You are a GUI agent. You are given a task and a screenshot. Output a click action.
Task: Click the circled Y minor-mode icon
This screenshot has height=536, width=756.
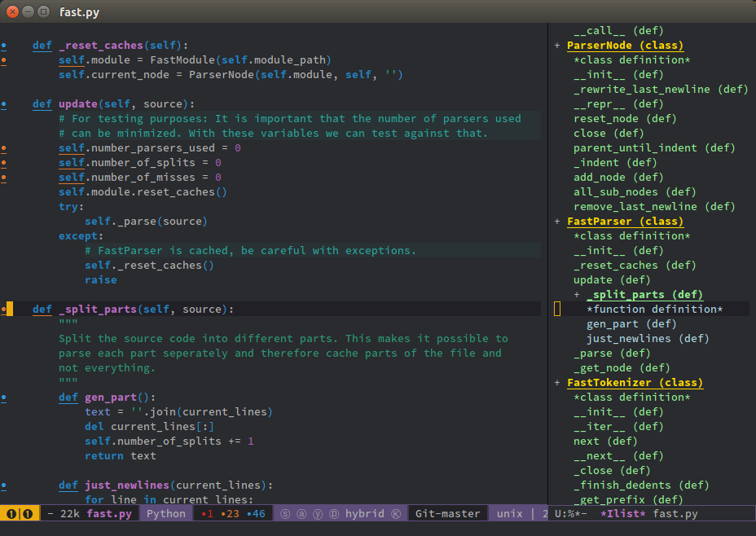coord(316,513)
